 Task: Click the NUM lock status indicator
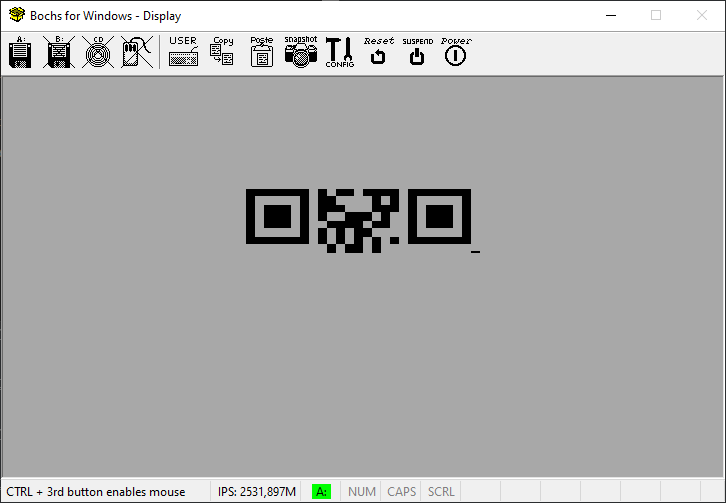coord(362,491)
